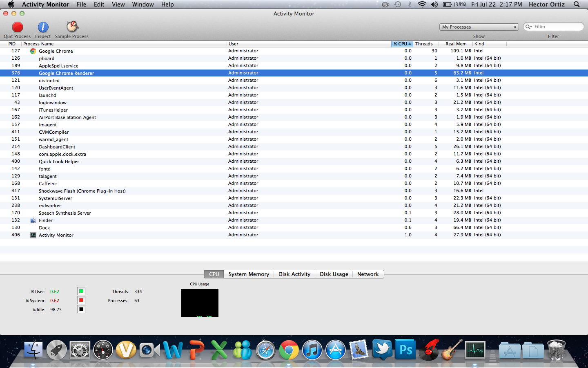Open the Help menu
Image resolution: width=588 pixels, height=368 pixels.
click(167, 4)
